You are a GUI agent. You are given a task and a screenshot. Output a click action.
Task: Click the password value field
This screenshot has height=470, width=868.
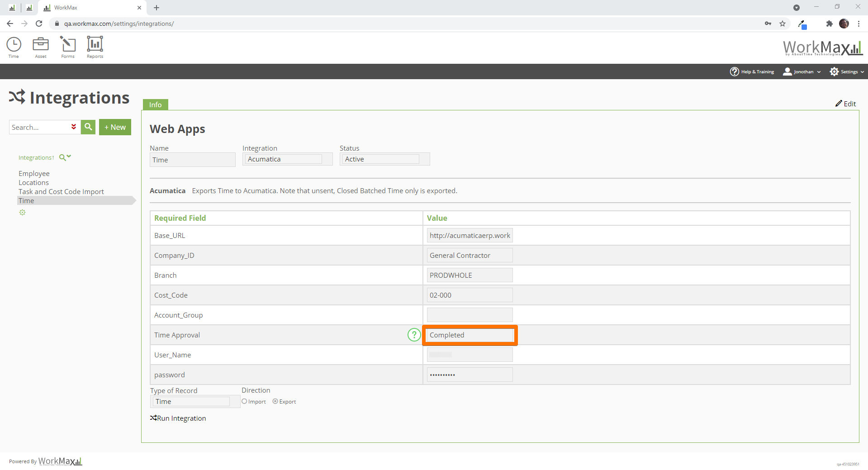pyautogui.click(x=470, y=375)
